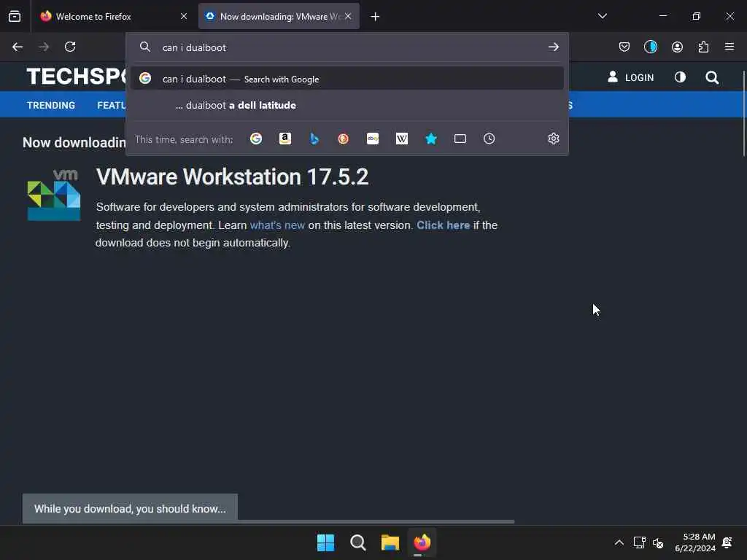Open the TRENDING menu item
Viewport: 747px width, 560px height.
[x=51, y=105]
